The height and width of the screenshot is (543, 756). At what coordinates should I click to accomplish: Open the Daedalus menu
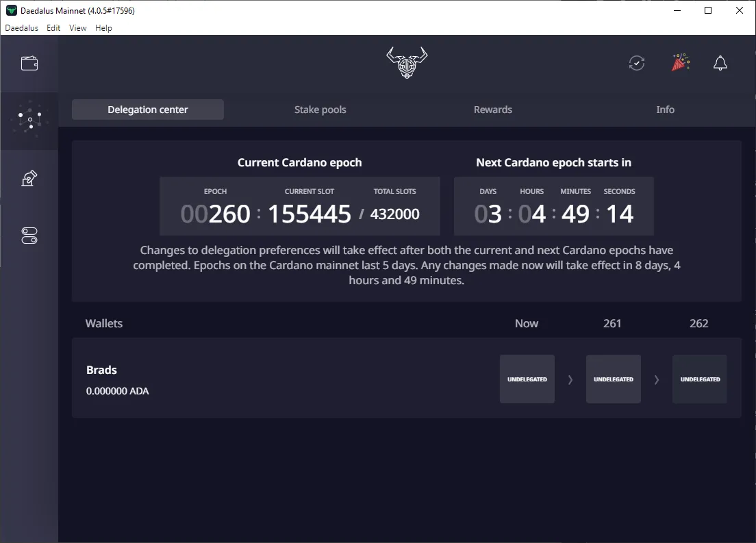tap(21, 28)
